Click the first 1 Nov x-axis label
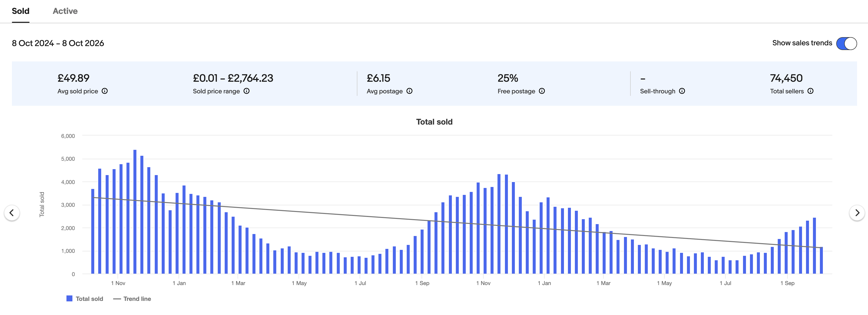 click(x=118, y=283)
